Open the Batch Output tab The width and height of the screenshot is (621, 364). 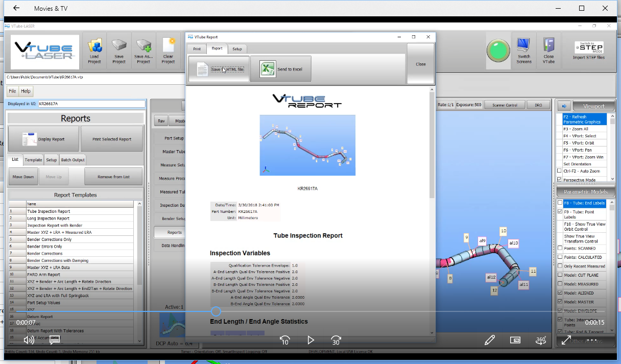(73, 160)
